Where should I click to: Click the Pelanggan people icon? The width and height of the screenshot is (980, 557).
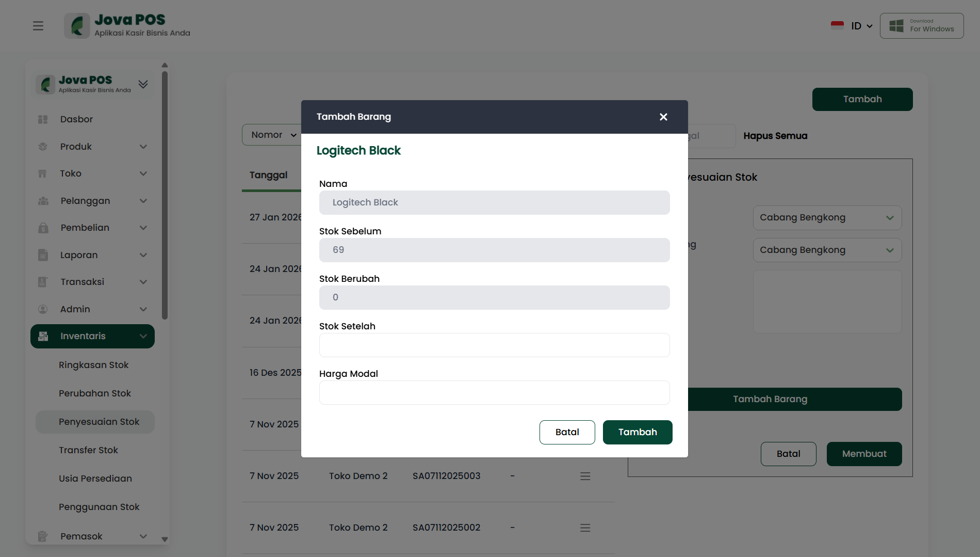(x=43, y=201)
